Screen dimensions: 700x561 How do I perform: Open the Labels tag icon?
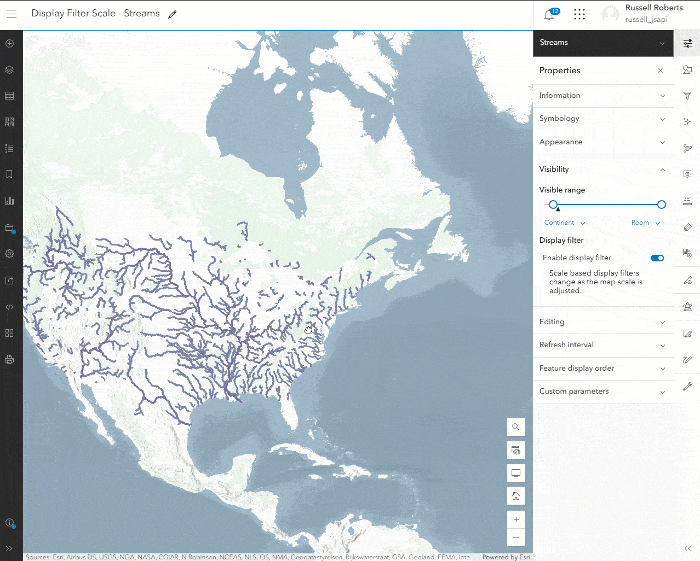[x=688, y=227]
